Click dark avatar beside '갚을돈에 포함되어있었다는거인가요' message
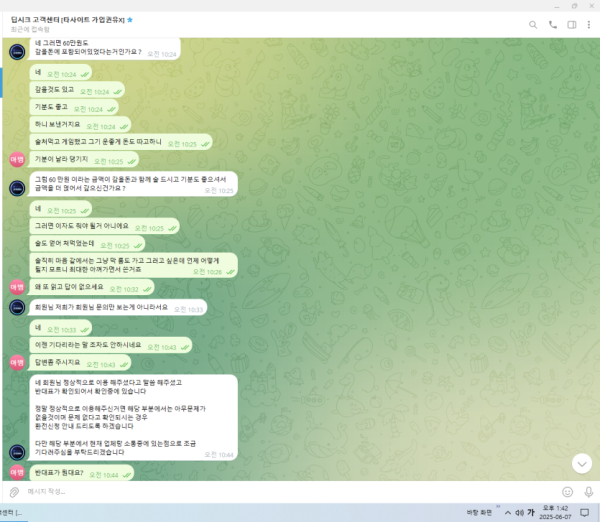 coord(17,52)
